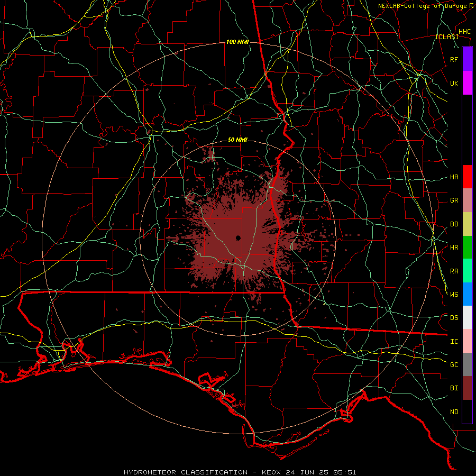Viewport: 476px width, 476px height.
Task: Click the purple RF color swatch in legend
Action: 467,59
